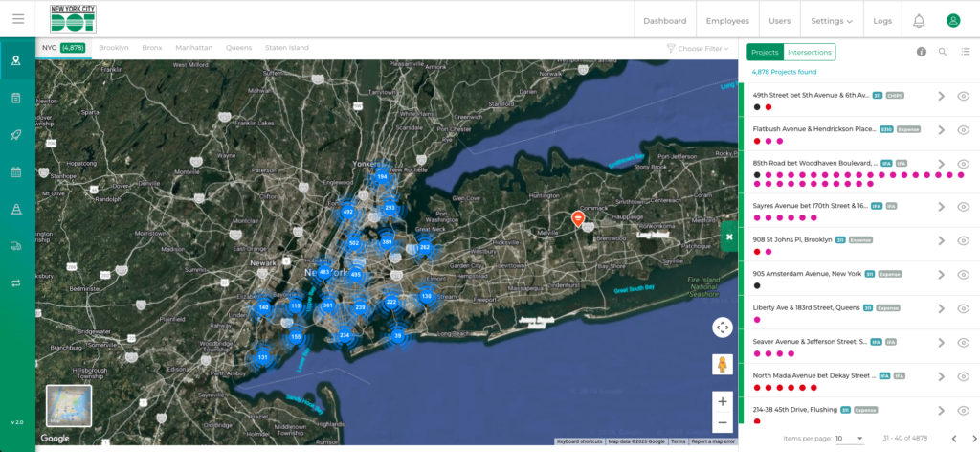Click the notifications bell icon

tap(919, 20)
